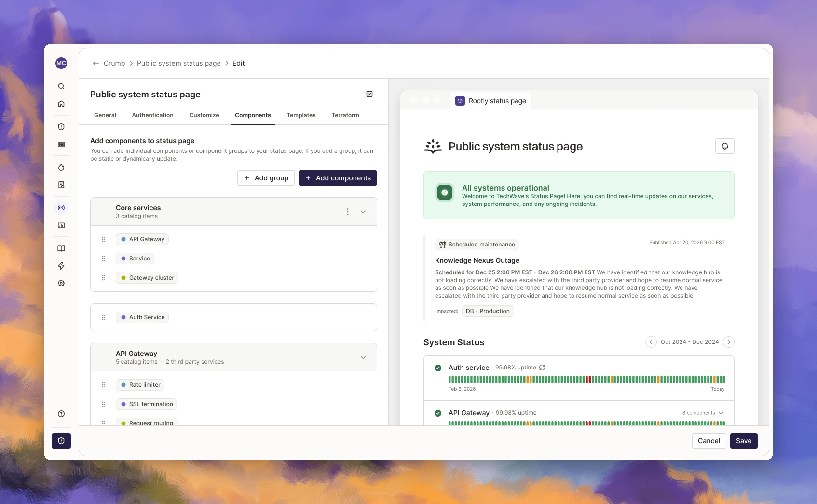
Task: Click the back arrow beside Crumb
Action: [x=96, y=63]
